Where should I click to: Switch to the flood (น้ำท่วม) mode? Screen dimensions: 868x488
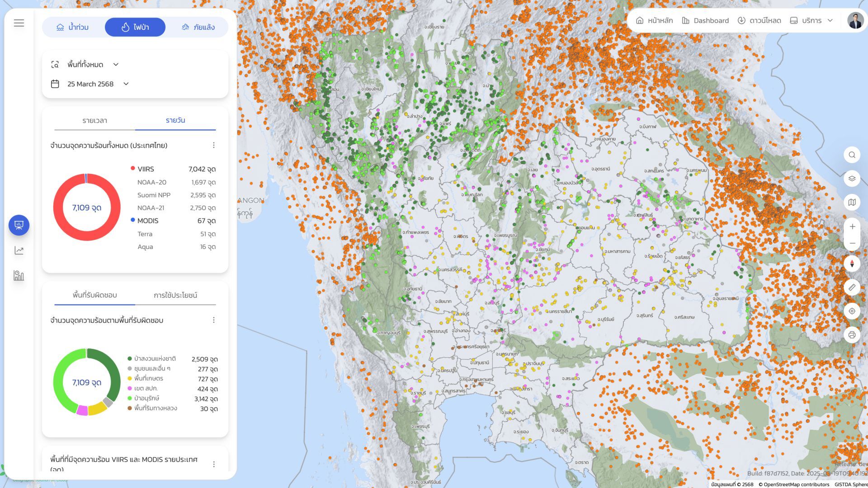coord(72,27)
